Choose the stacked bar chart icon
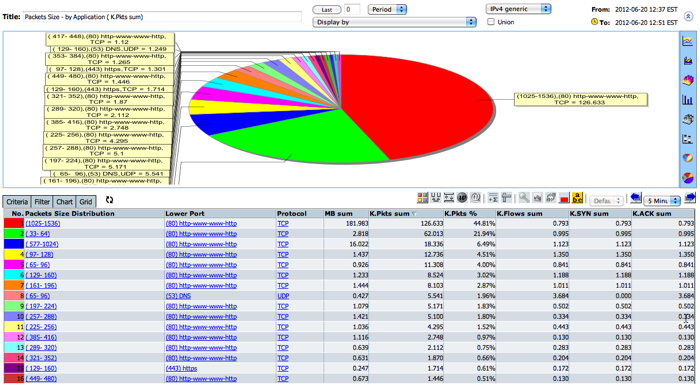Image resolution: width=700 pixels, height=384 pixels. pyautogui.click(x=688, y=139)
